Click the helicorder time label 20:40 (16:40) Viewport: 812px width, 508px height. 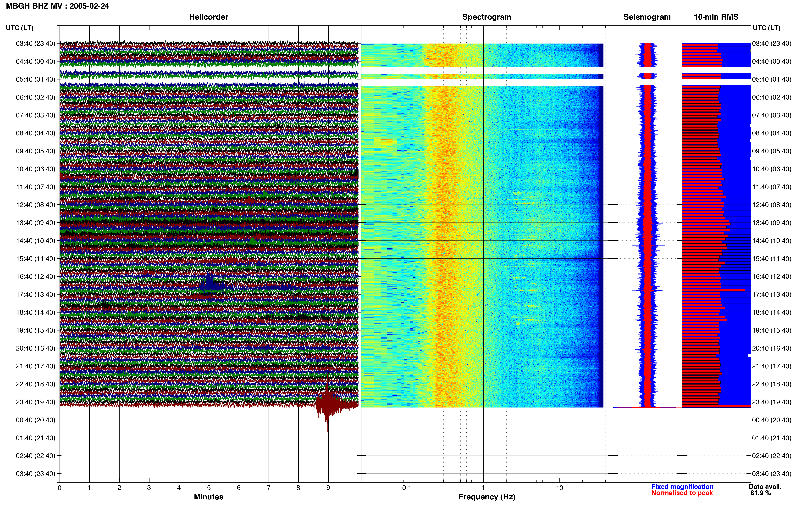pos(35,348)
